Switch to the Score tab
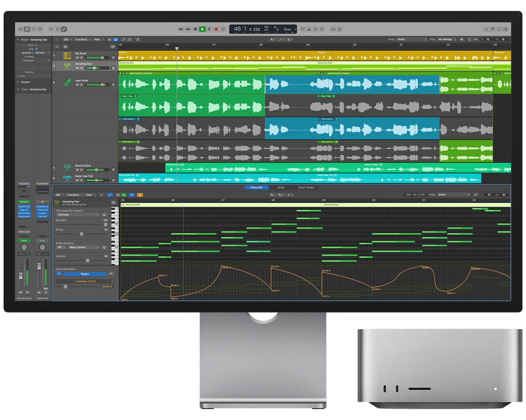This screenshot has width=526, height=420. click(281, 188)
